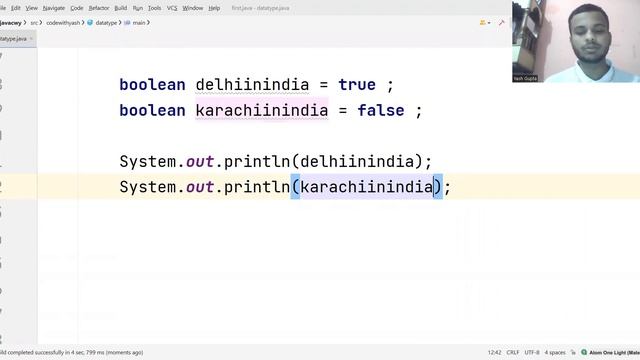
Task: Click the true keyword in code
Action: [x=357, y=85]
